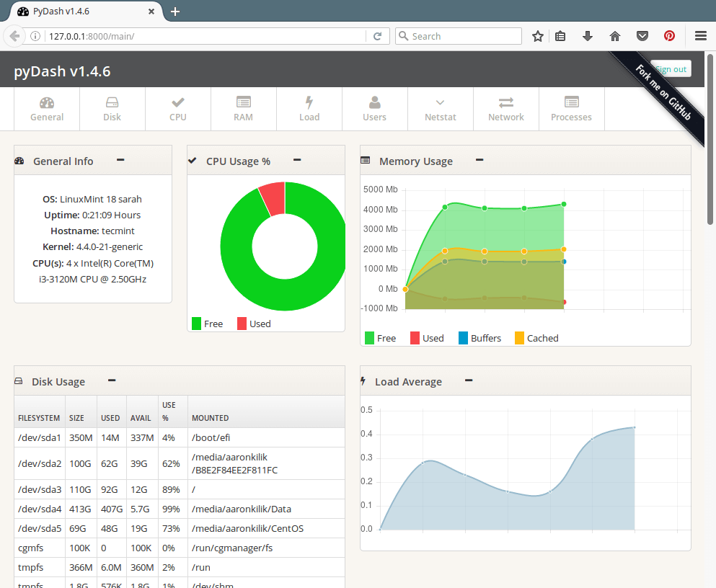Switch to the RAM section
Image resolution: width=716 pixels, height=588 pixels.
click(243, 108)
